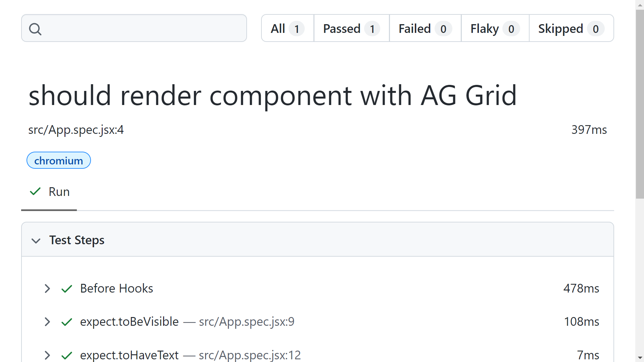Expand the expect.toBeVisible step
Viewport: 644px width, 362px height.
pyautogui.click(x=47, y=322)
